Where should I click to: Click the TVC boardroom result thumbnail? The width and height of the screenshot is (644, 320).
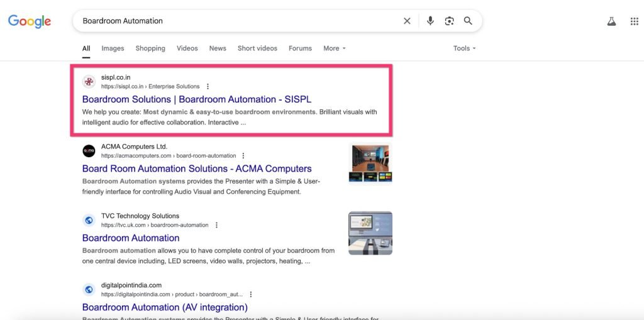tap(370, 233)
